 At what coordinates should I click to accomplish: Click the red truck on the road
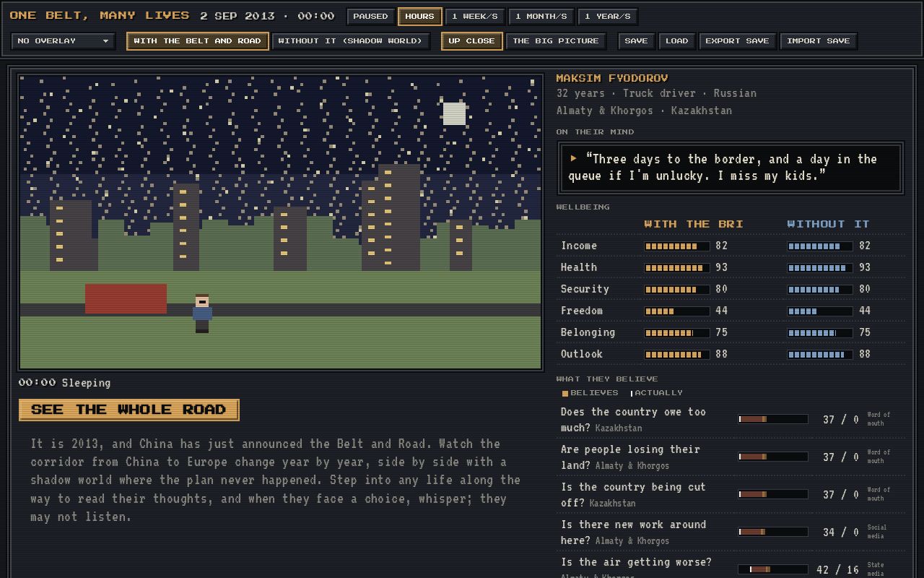click(x=126, y=298)
